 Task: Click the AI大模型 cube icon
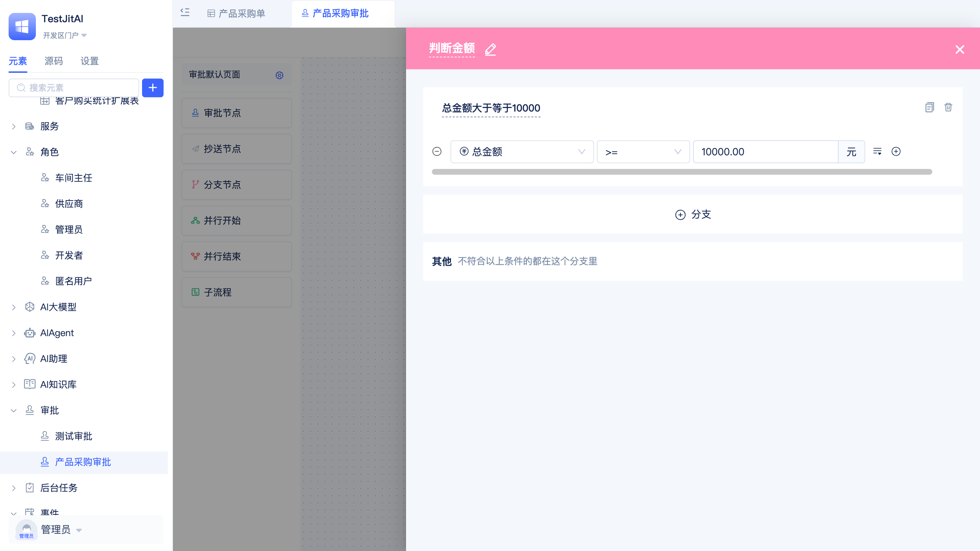tap(30, 307)
